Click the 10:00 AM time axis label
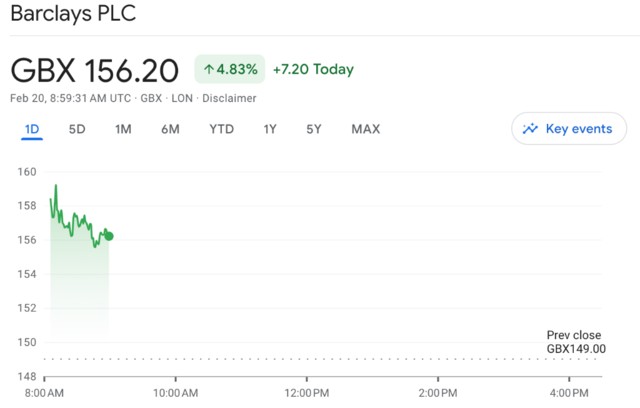Viewport: 640px width, 408px height. 176,392
